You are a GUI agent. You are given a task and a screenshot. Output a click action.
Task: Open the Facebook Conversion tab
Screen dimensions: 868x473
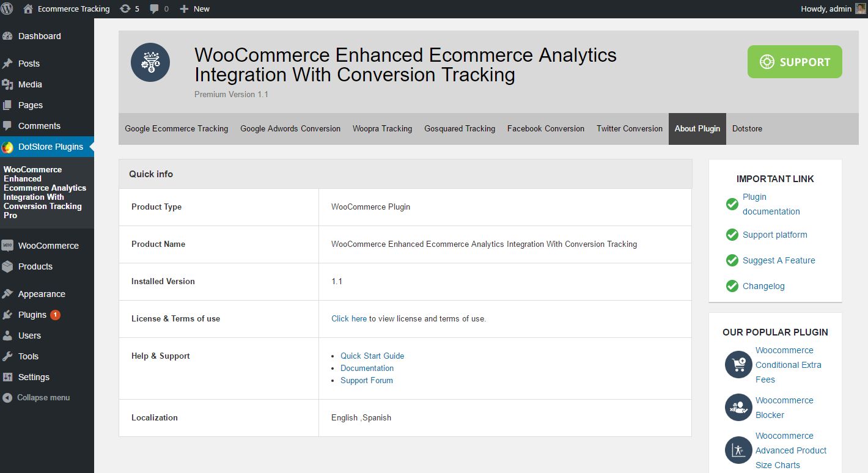[x=545, y=129]
